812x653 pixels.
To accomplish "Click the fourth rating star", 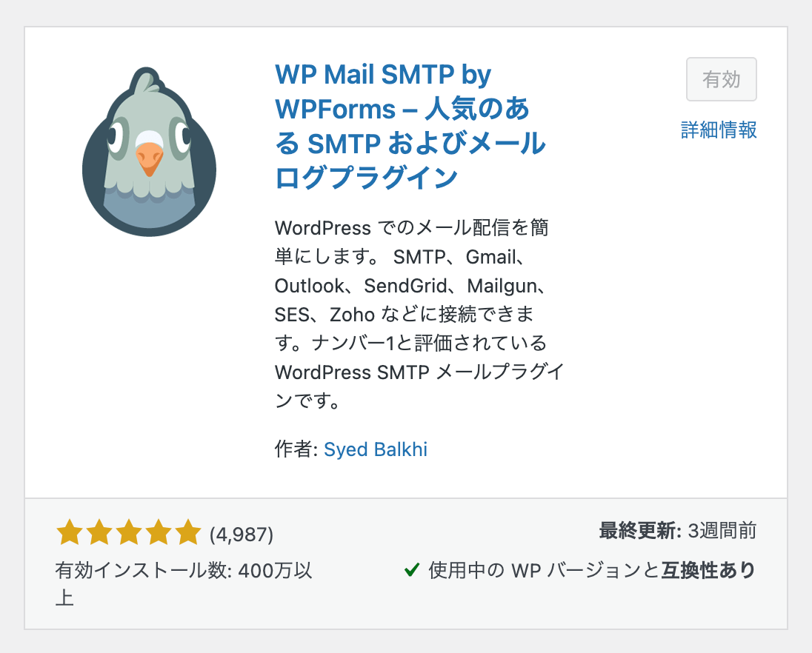I will tap(157, 532).
